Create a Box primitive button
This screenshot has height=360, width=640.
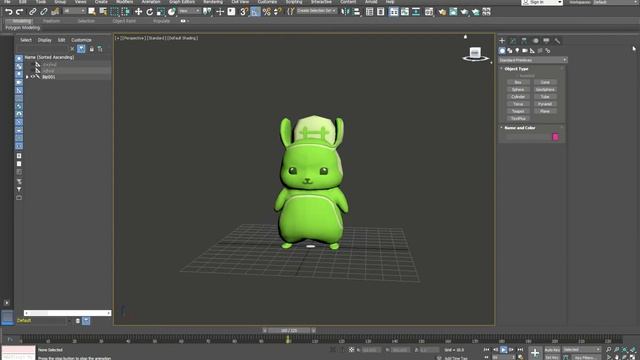pos(518,82)
